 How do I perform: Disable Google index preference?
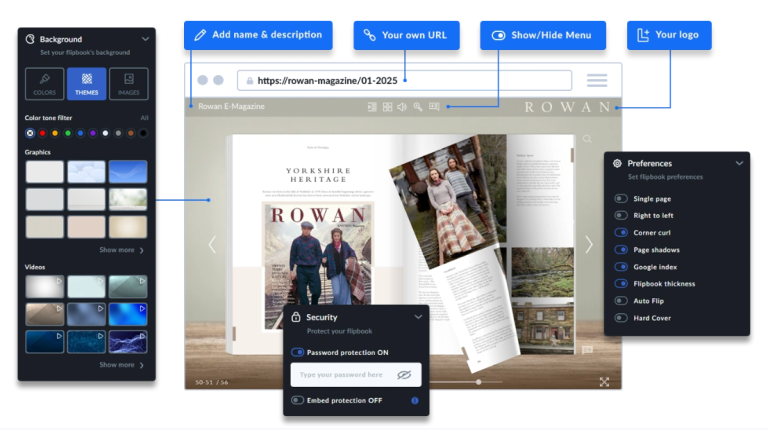pos(621,267)
